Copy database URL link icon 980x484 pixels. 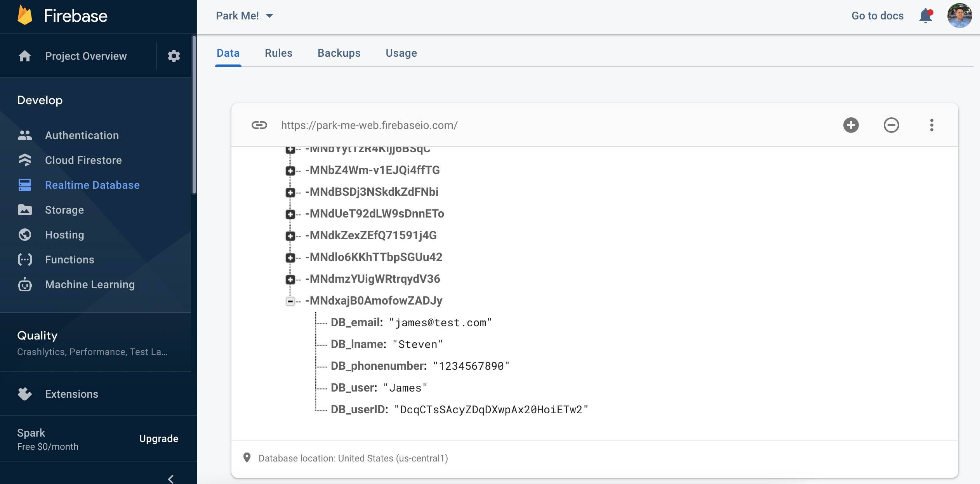tap(259, 125)
